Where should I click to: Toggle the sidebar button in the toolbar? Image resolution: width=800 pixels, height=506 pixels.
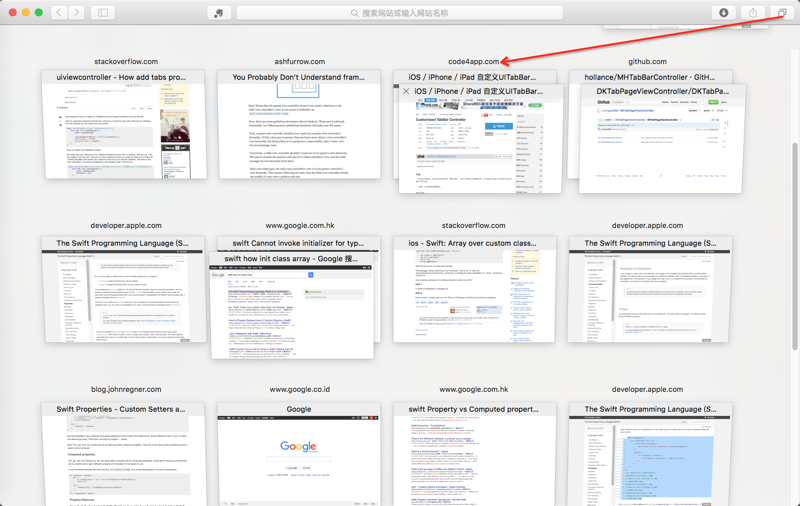pos(103,13)
